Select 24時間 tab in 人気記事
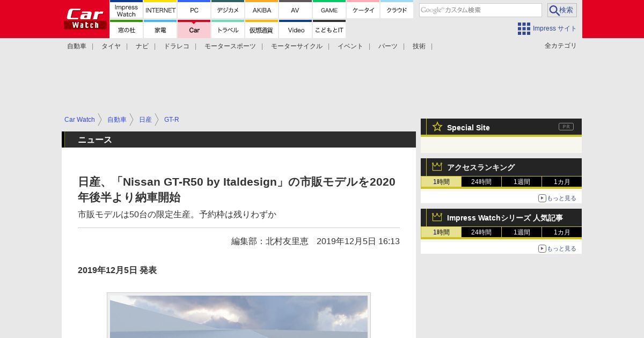 pyautogui.click(x=481, y=232)
